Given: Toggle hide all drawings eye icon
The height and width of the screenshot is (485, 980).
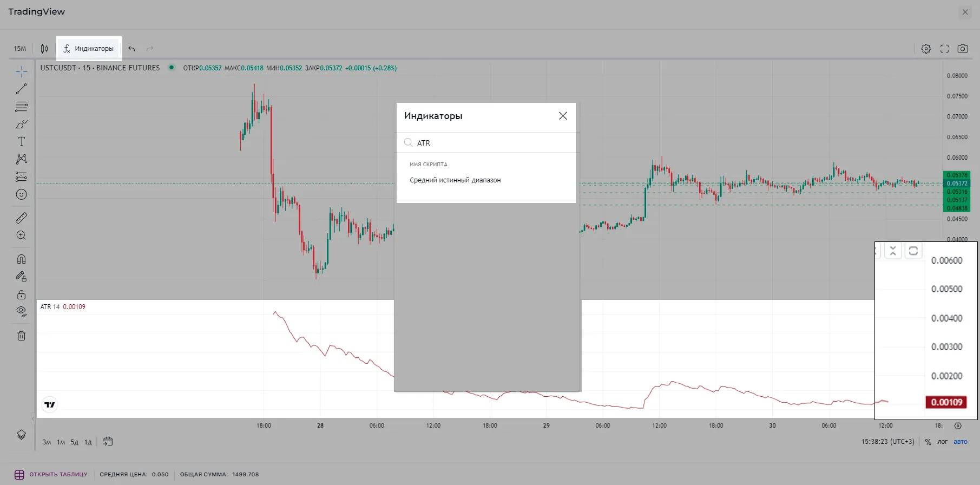Looking at the screenshot, I should (22, 311).
